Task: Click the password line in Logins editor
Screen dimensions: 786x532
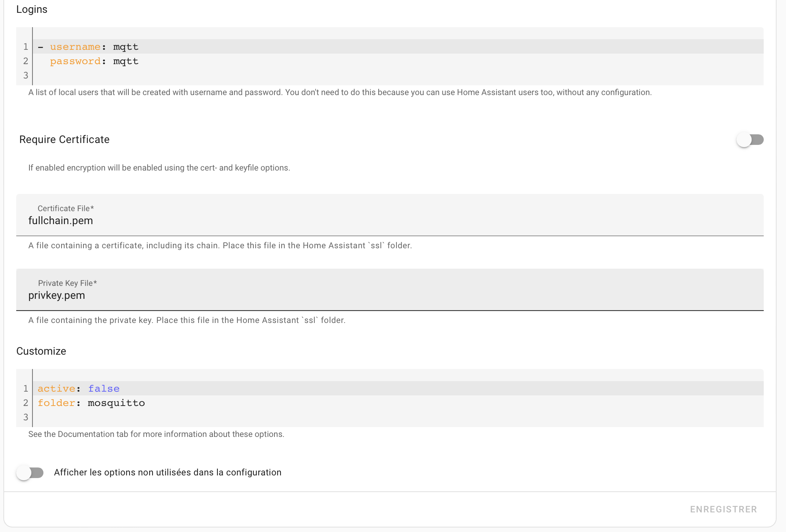Action: [398, 61]
